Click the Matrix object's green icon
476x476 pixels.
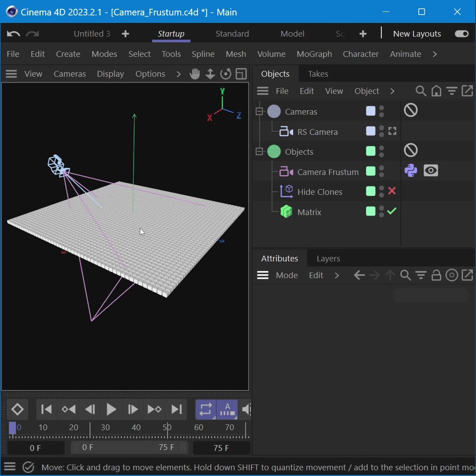pyautogui.click(x=286, y=212)
